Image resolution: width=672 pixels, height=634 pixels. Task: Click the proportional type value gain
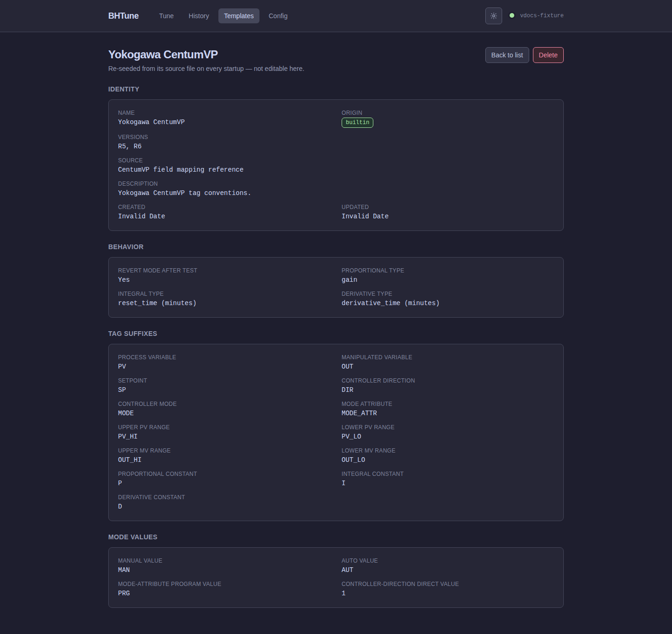click(349, 280)
